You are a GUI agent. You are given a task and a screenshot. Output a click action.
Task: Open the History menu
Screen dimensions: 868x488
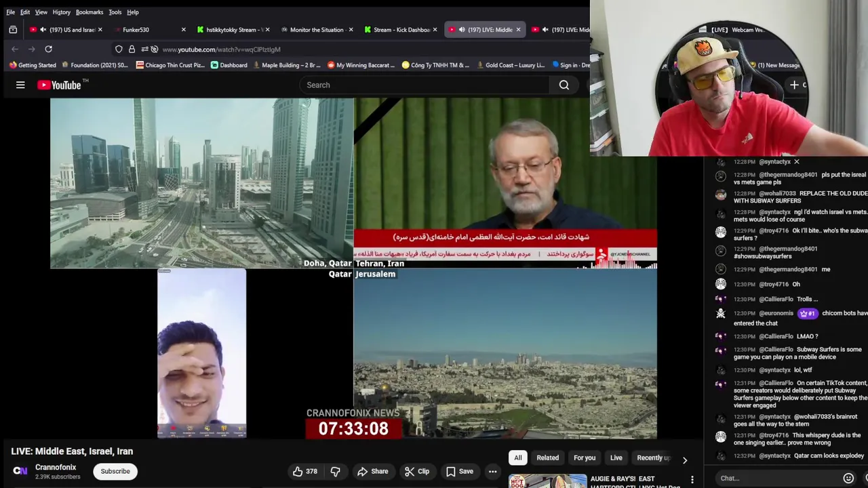tap(61, 12)
